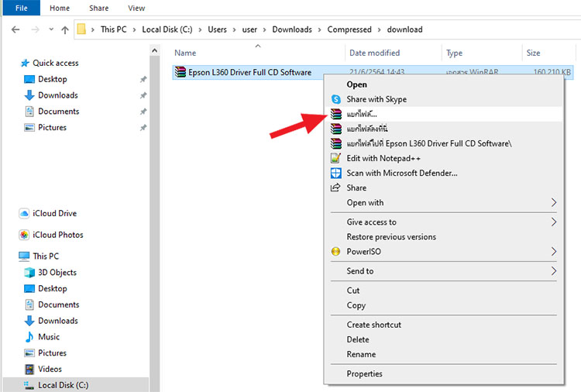
Task: Click the pin icon beside Quick access Pictures
Action: (x=143, y=128)
